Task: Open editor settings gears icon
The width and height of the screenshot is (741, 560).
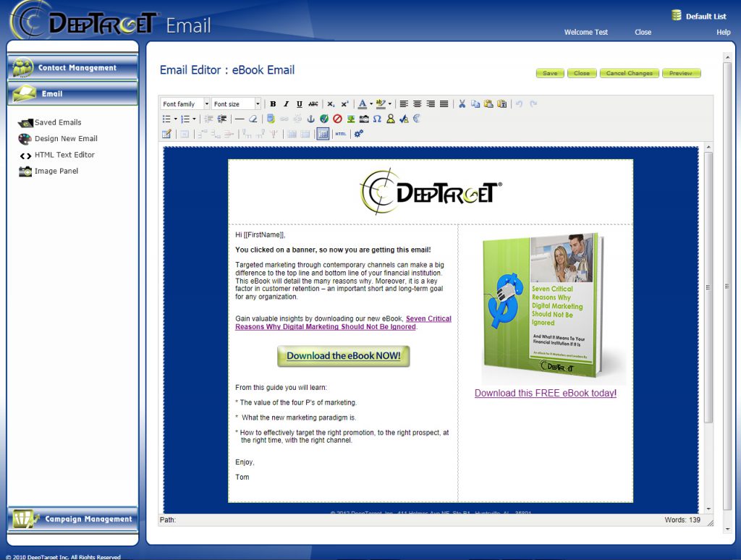Action: click(359, 134)
